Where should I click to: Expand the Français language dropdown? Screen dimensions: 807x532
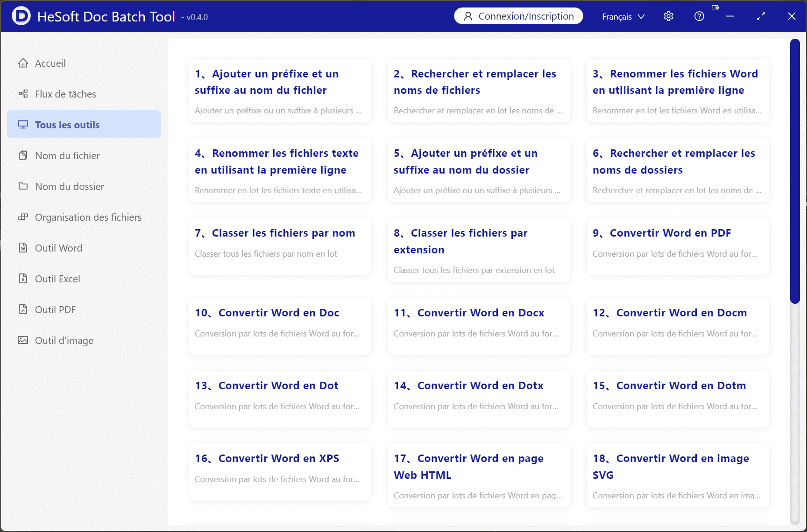coord(623,17)
